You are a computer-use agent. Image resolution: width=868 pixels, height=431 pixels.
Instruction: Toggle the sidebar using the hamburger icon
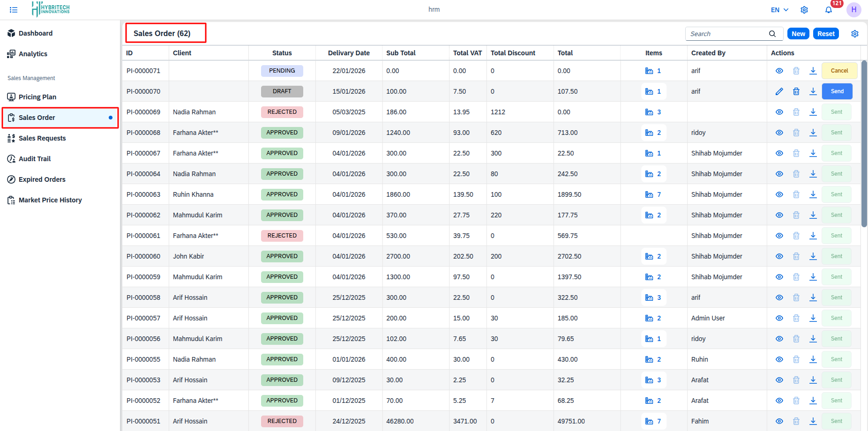coord(14,9)
